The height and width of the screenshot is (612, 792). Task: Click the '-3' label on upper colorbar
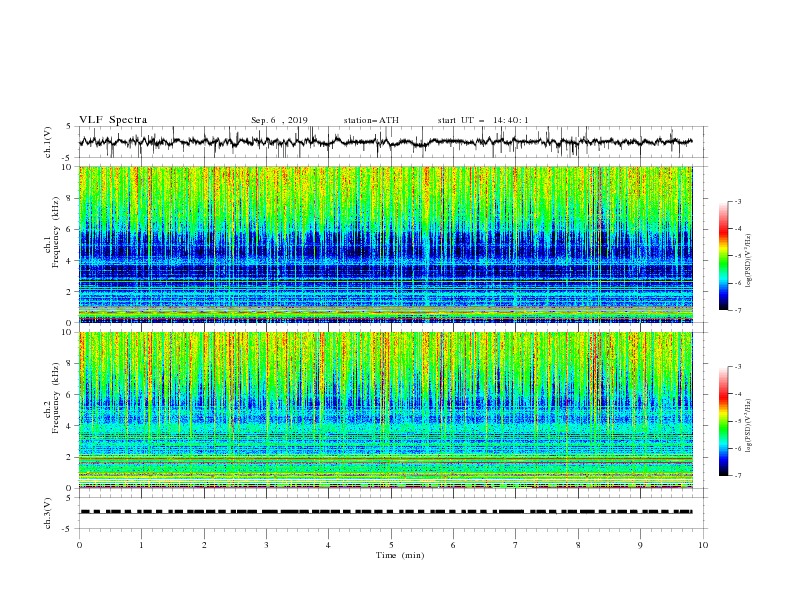(x=737, y=201)
